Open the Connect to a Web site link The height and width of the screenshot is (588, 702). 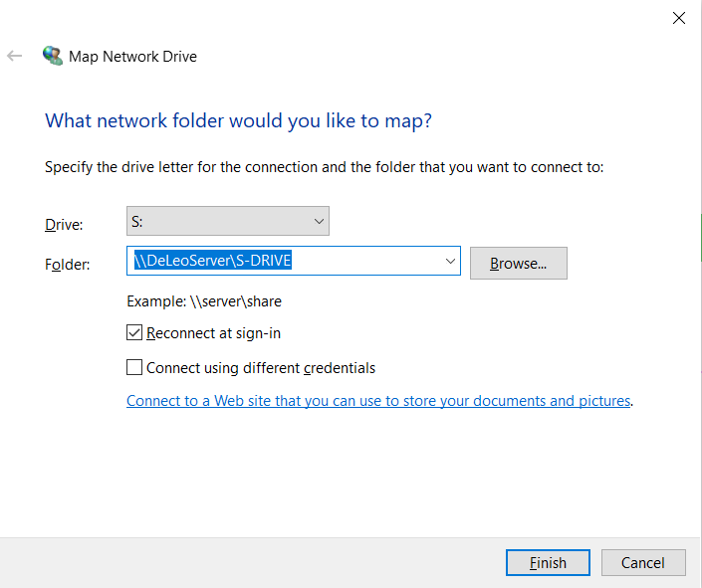click(x=378, y=401)
